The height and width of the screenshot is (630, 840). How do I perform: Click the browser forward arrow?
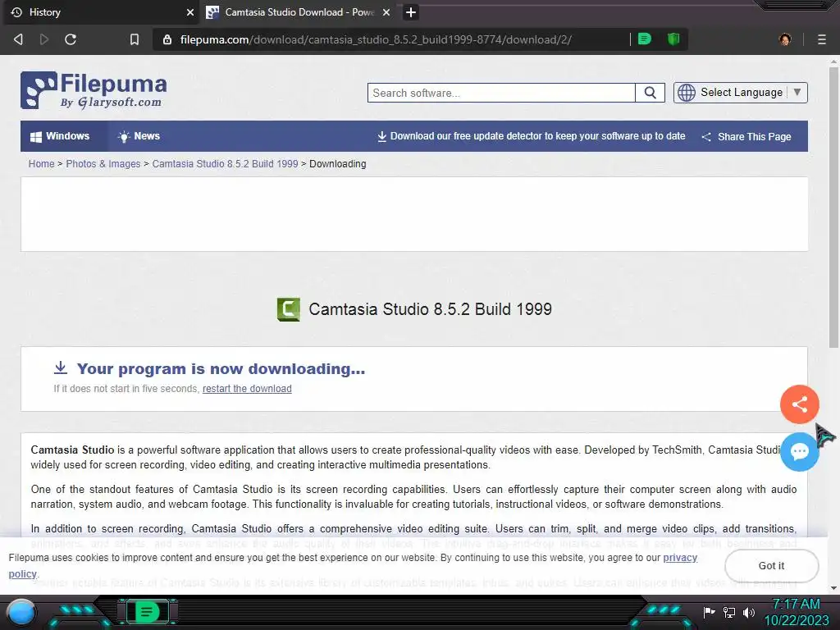point(44,39)
